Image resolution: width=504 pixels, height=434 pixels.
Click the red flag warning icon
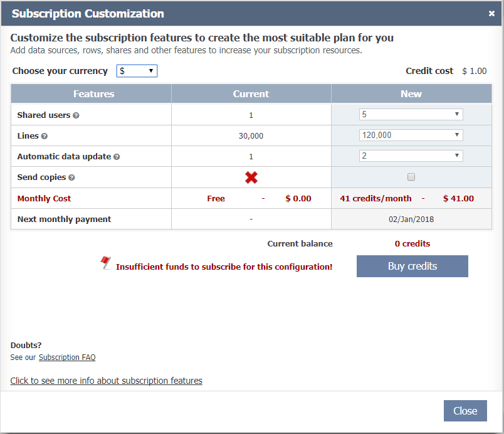[105, 262]
